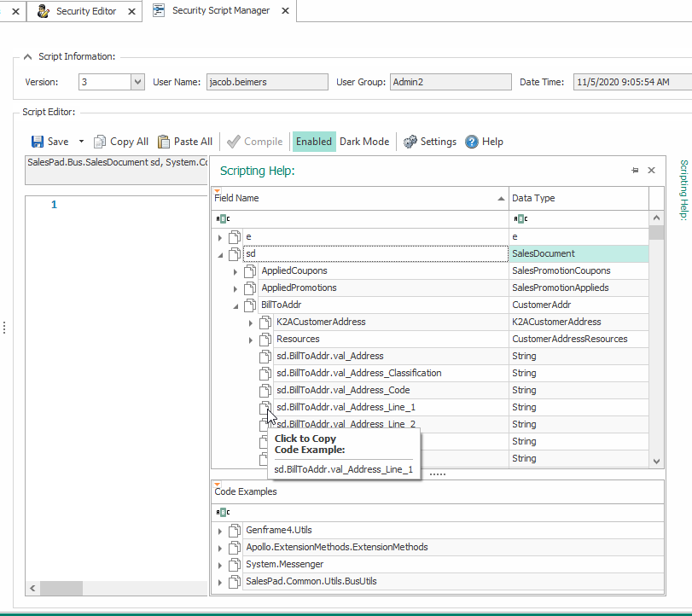Click the Security Editor tab icon

(43, 11)
